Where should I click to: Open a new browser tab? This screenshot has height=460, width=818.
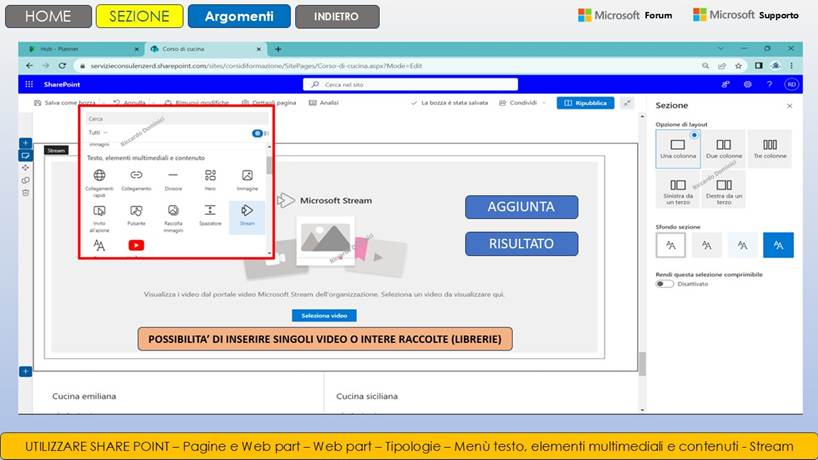(x=278, y=49)
